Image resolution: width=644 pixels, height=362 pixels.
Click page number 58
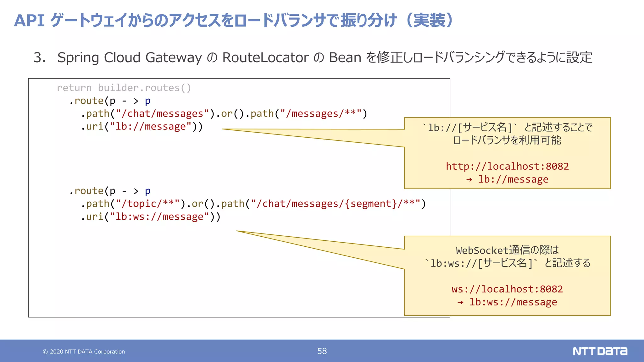(322, 351)
